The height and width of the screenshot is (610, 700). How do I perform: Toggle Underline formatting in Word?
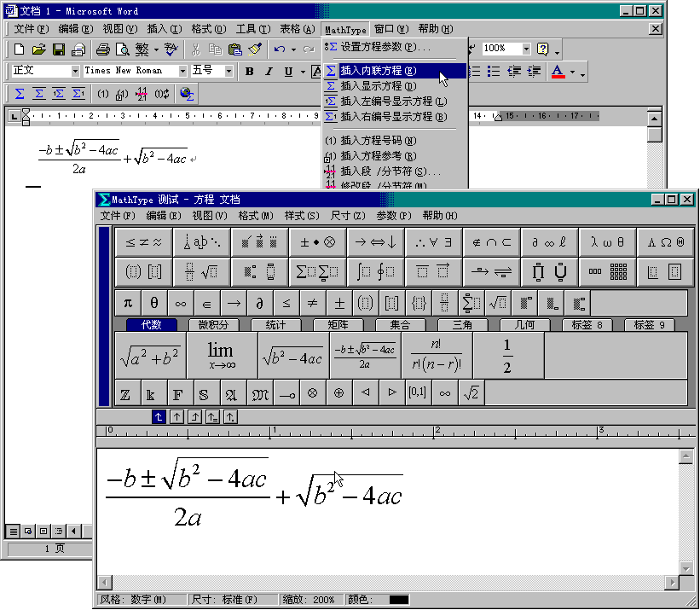288,72
